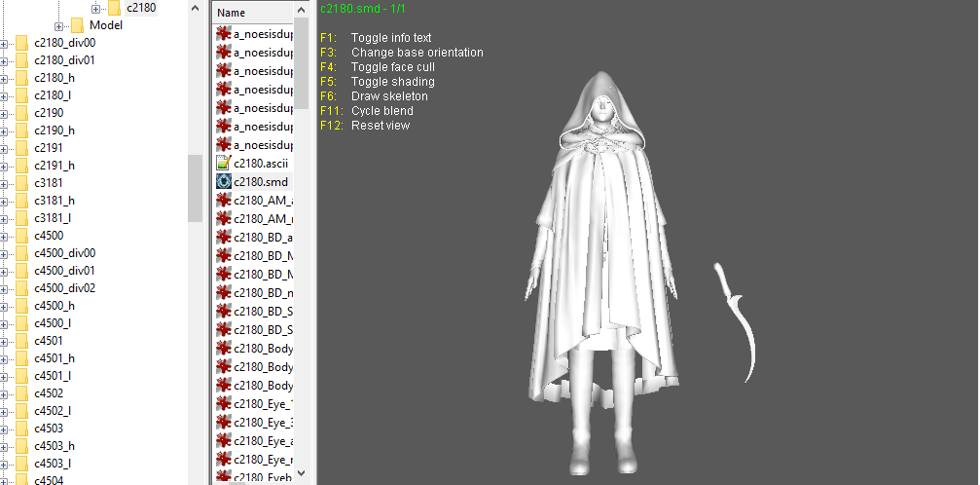
Task: Expand the c2190 tree node
Action: [x=3, y=114]
